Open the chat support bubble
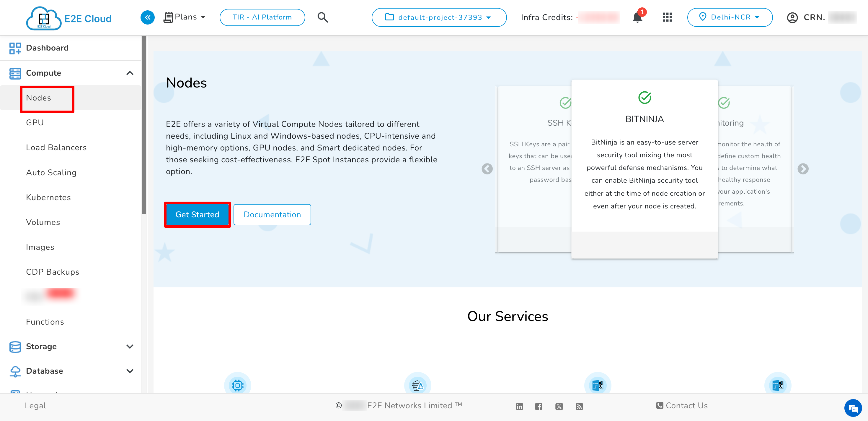Image resolution: width=868 pixels, height=421 pixels. 853,409
